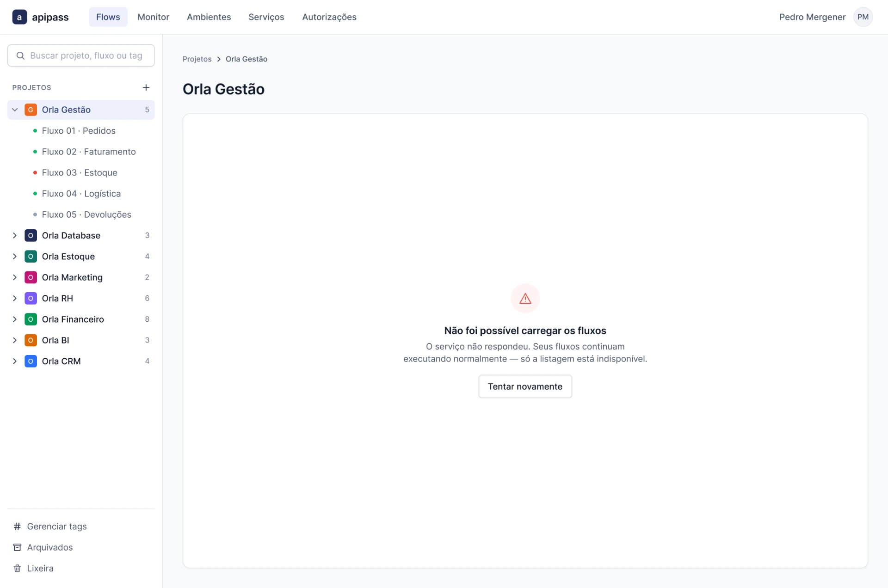Open the Autorizações tab

click(329, 17)
